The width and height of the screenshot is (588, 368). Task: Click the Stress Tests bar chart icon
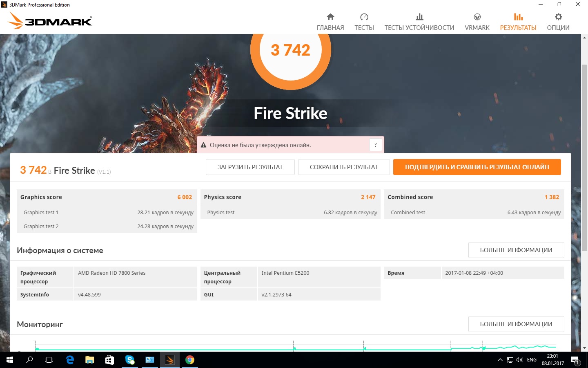(x=419, y=17)
